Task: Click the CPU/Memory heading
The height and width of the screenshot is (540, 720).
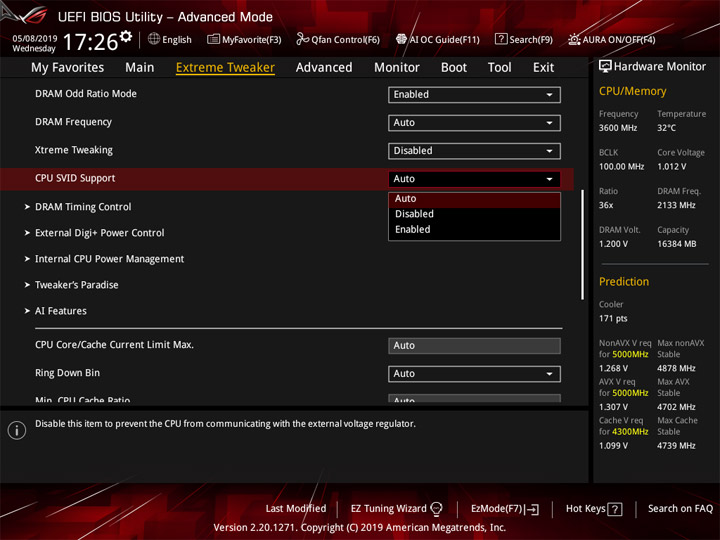Action: 633,91
